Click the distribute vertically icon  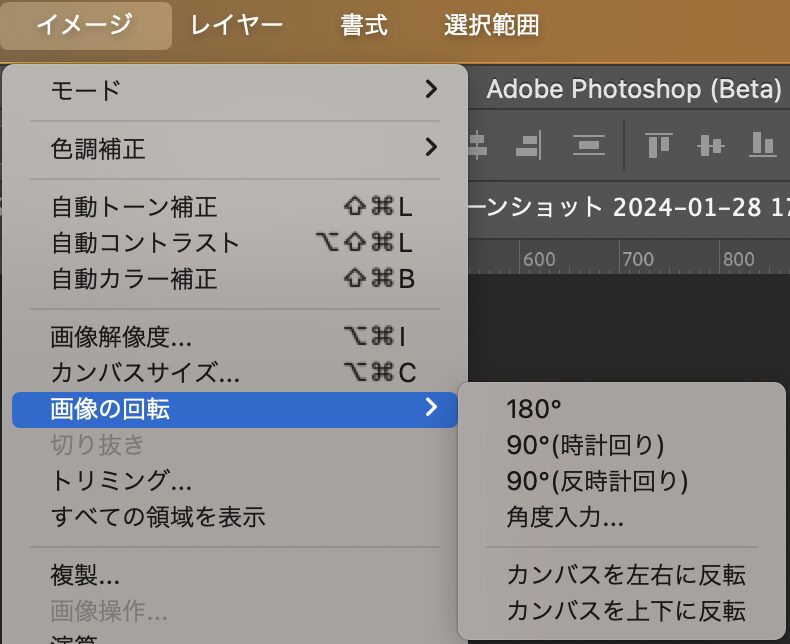pyautogui.click(x=589, y=145)
